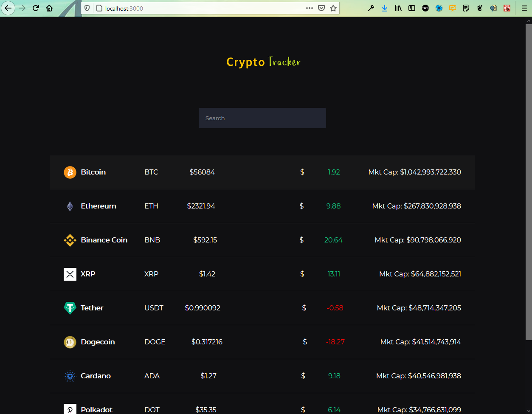This screenshot has height=414, width=532.
Task: Select the Dogecoin coin name
Action: (x=98, y=342)
